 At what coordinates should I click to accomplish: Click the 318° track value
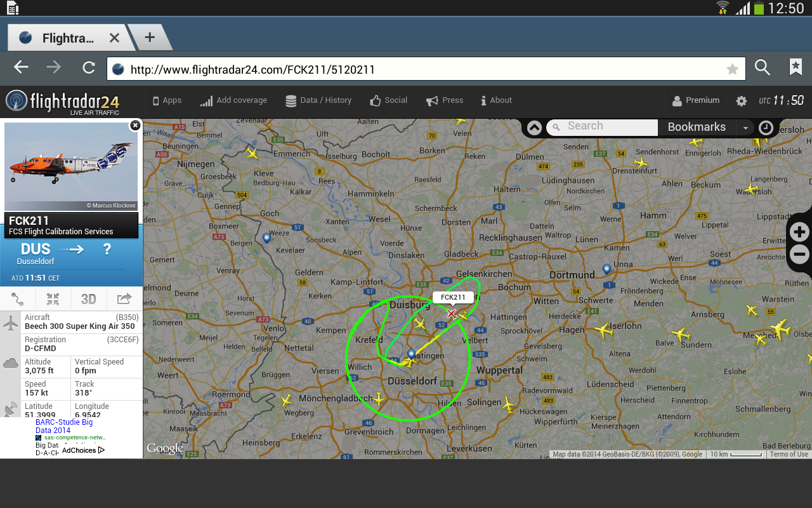(x=83, y=393)
